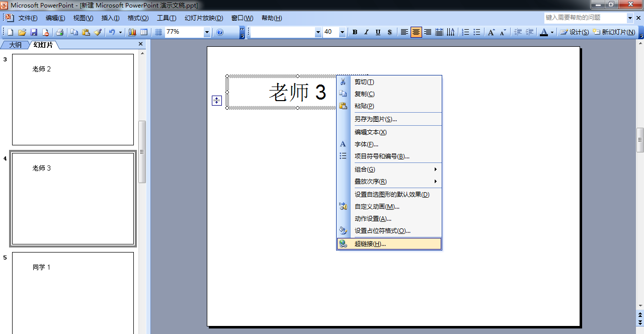The image size is (644, 334).
Task: Create a new blank presentation
Action: 10,32
